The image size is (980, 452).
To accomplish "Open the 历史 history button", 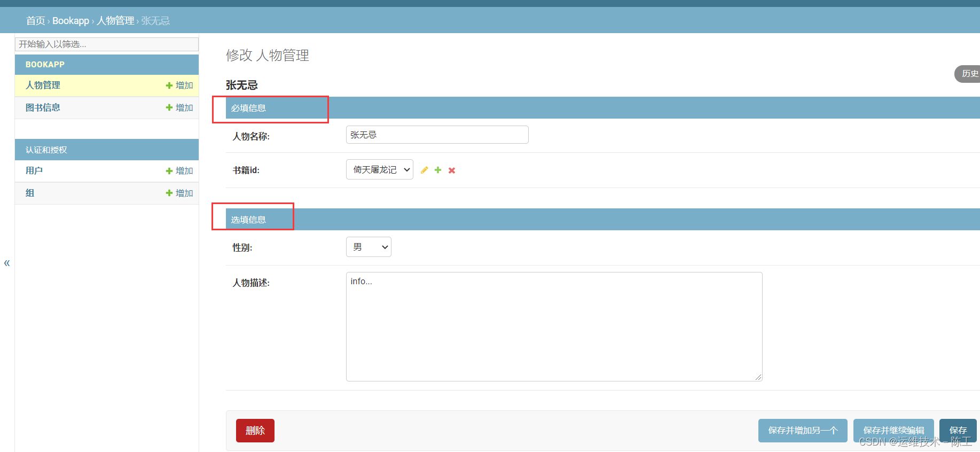I will [x=968, y=74].
